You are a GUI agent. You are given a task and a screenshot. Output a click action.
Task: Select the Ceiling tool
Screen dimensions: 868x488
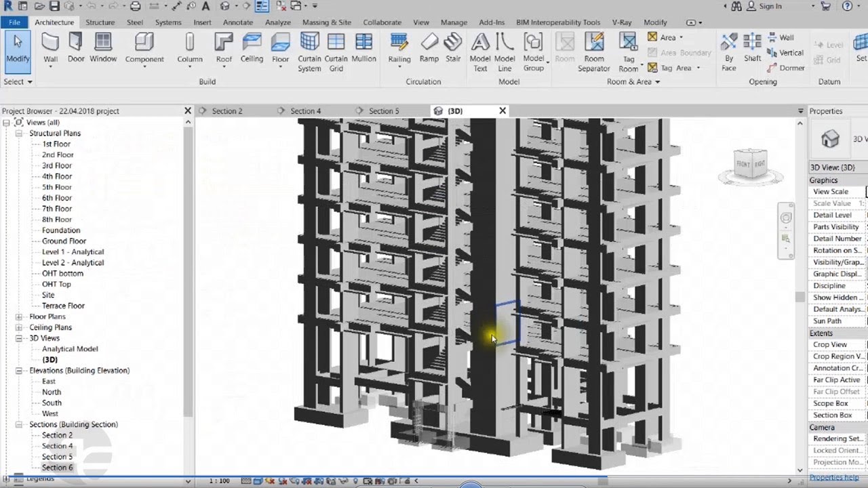point(252,48)
